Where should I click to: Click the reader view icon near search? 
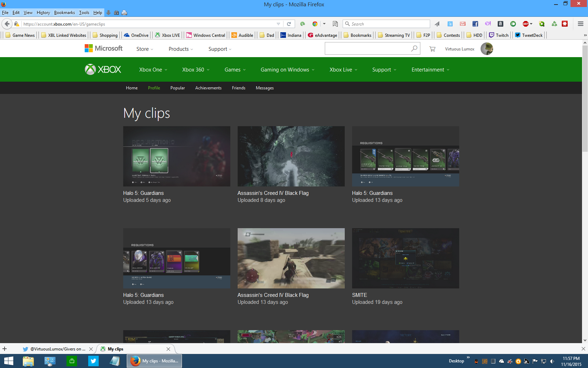[335, 24]
